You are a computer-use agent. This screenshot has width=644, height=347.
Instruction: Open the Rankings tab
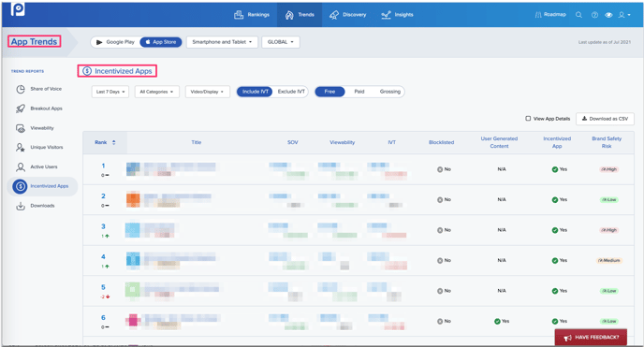252,15
